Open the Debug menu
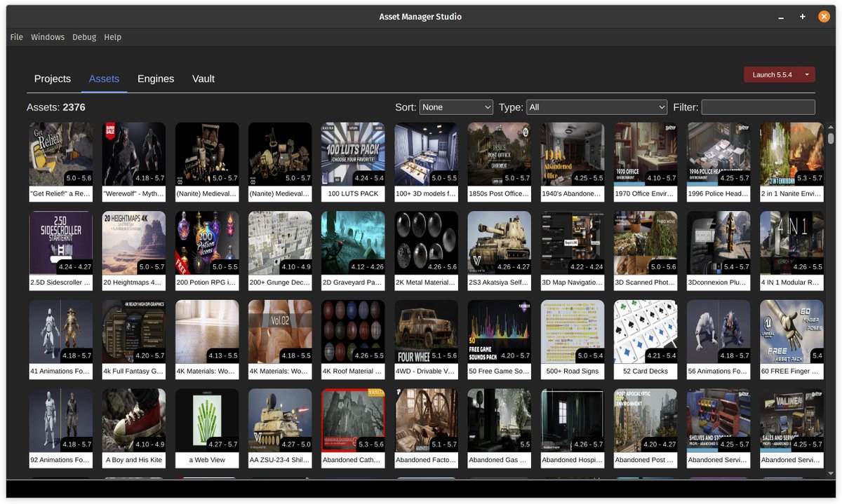This screenshot has height=504, width=842. [x=84, y=37]
